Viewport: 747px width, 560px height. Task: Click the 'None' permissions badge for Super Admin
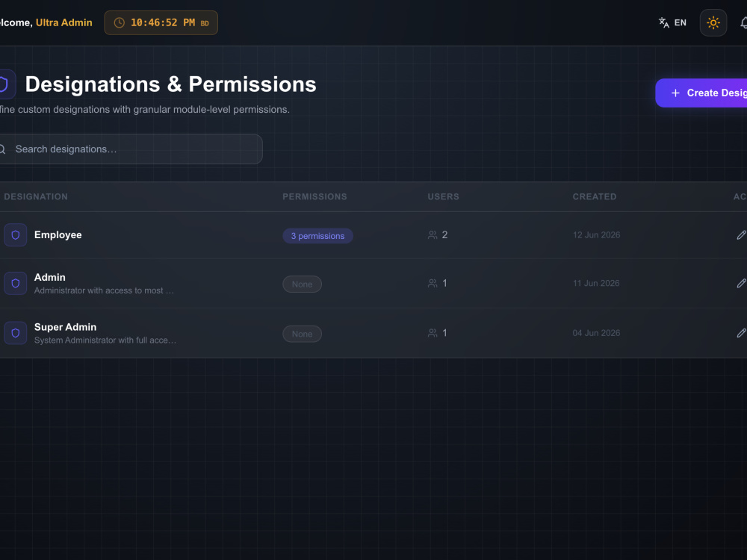coord(302,334)
